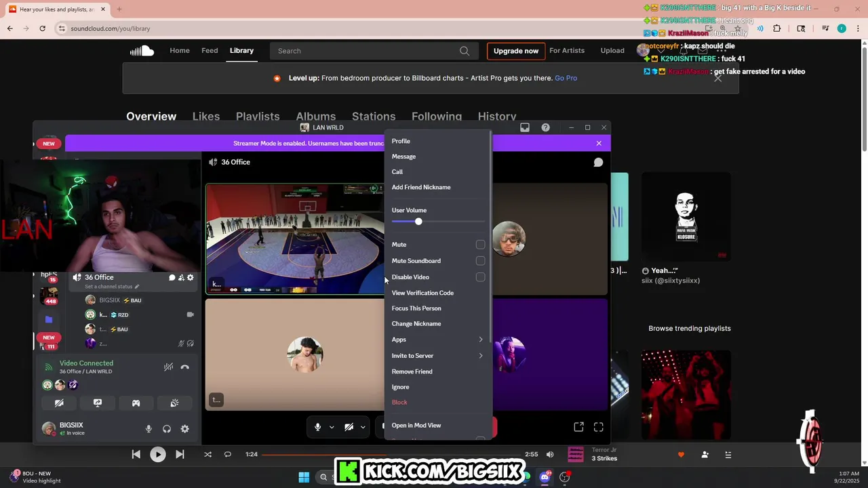Tick the Disable Video checkbox
This screenshot has width=868, height=488.
480,277
